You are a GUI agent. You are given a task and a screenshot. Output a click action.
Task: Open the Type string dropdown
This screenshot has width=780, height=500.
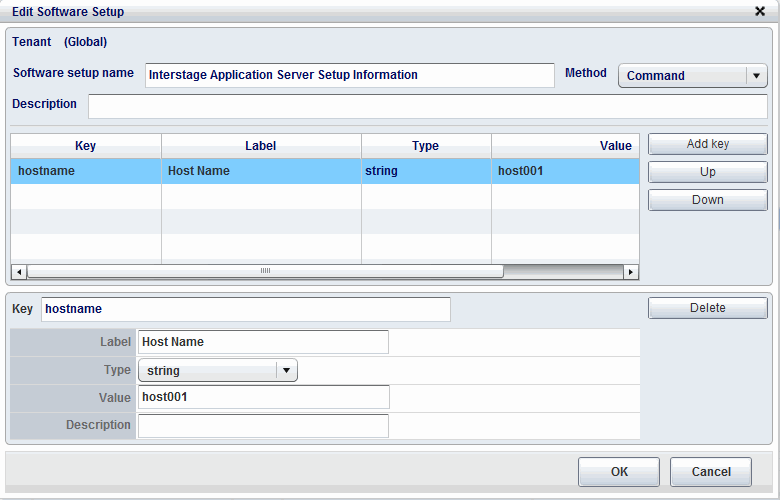[x=218, y=370]
